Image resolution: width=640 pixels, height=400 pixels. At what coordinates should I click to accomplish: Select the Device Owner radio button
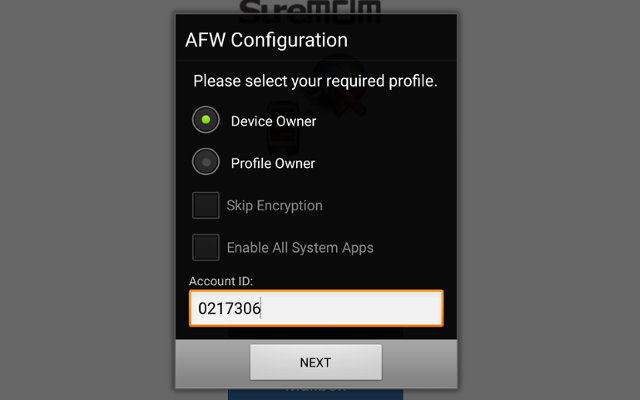click(206, 120)
